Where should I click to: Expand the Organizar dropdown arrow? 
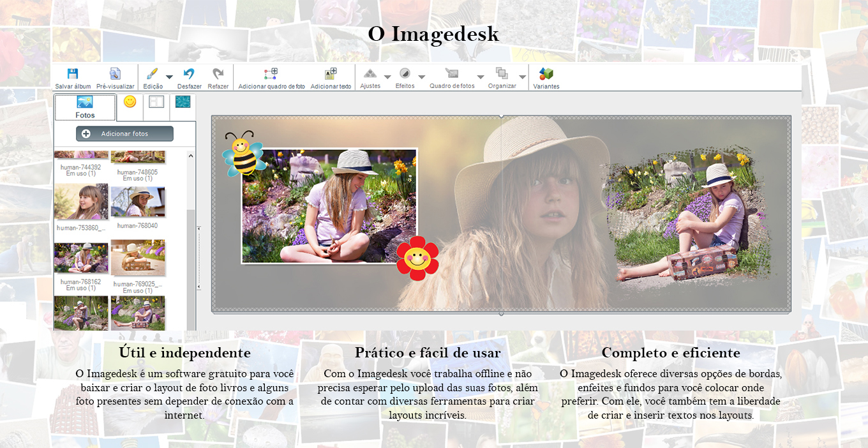pos(523,77)
